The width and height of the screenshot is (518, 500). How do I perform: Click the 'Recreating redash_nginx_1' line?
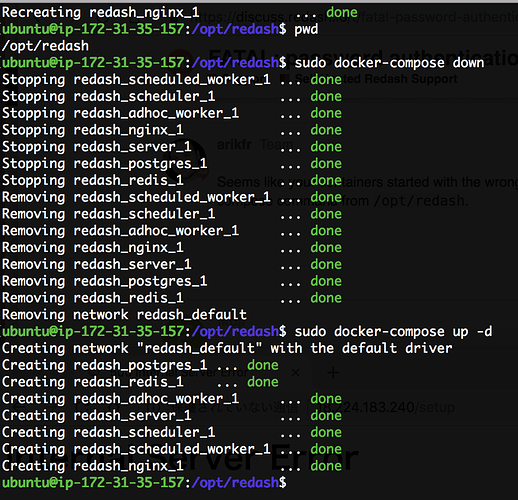(180, 12)
